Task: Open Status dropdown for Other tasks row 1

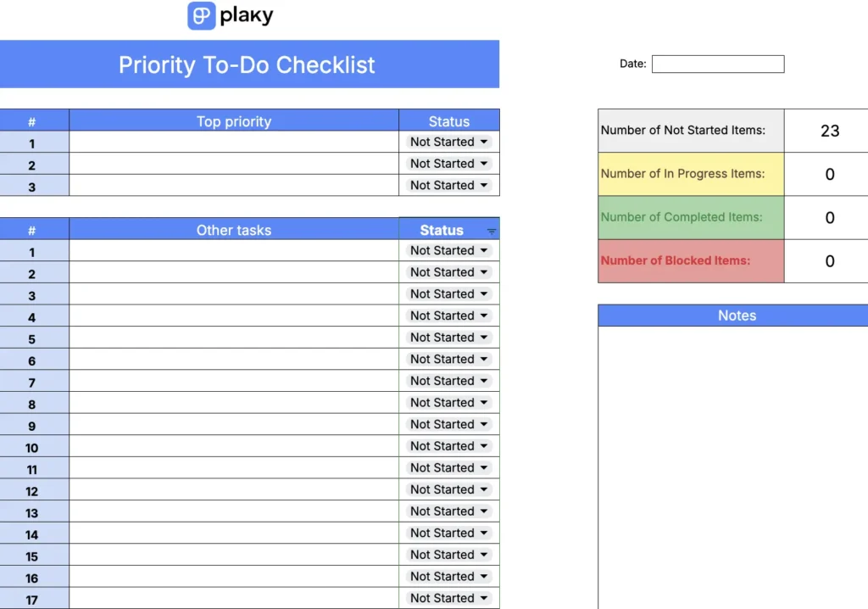Action: pyautogui.click(x=449, y=250)
